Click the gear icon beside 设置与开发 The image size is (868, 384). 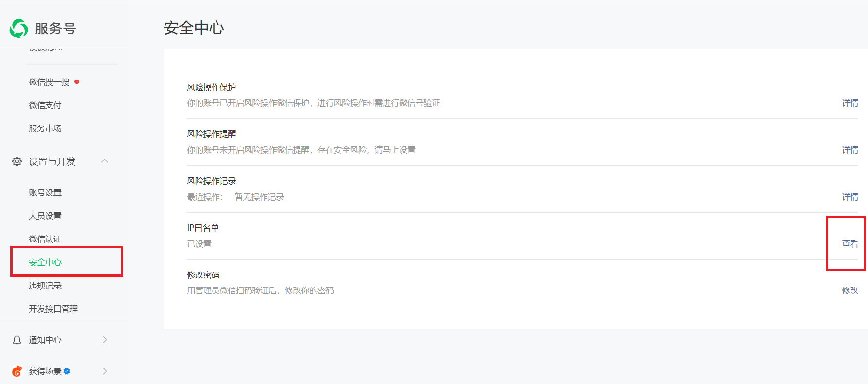(x=17, y=161)
